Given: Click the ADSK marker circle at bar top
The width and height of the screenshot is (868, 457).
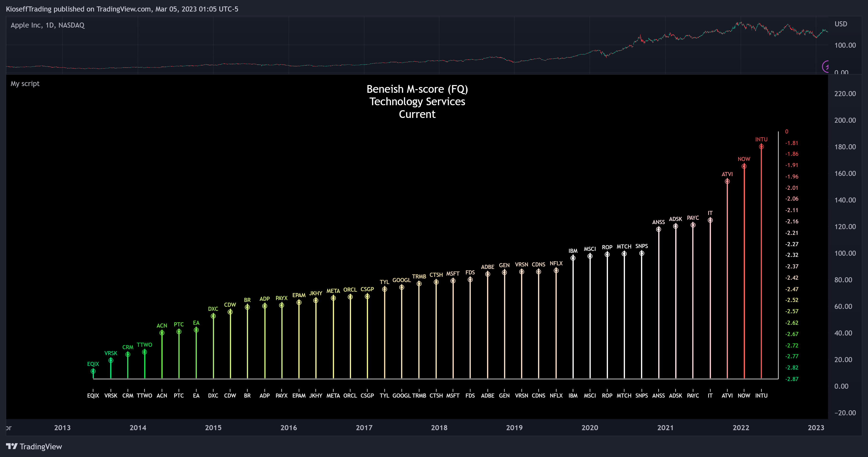Looking at the screenshot, I should [675, 226].
